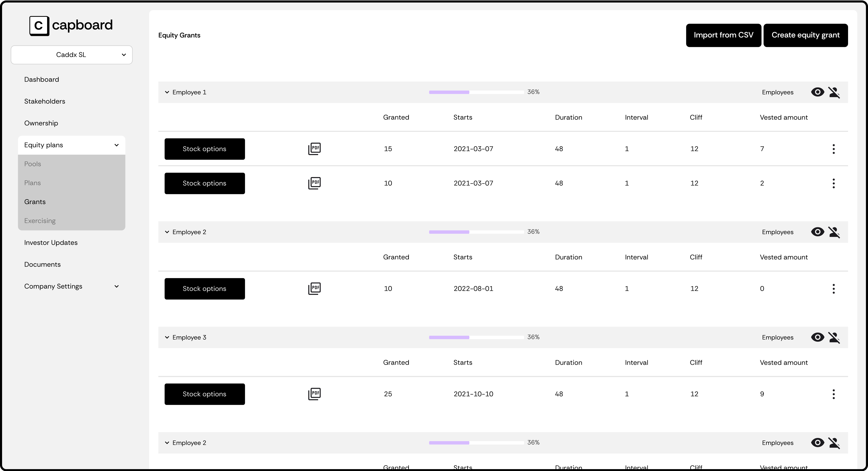
Task: Click crossed-out person icon in Employee 3 row
Action: (834, 337)
